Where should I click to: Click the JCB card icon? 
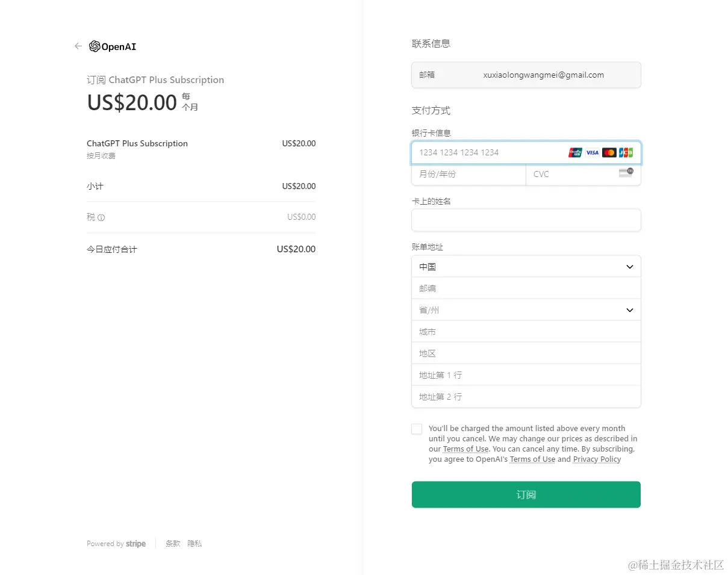(626, 152)
